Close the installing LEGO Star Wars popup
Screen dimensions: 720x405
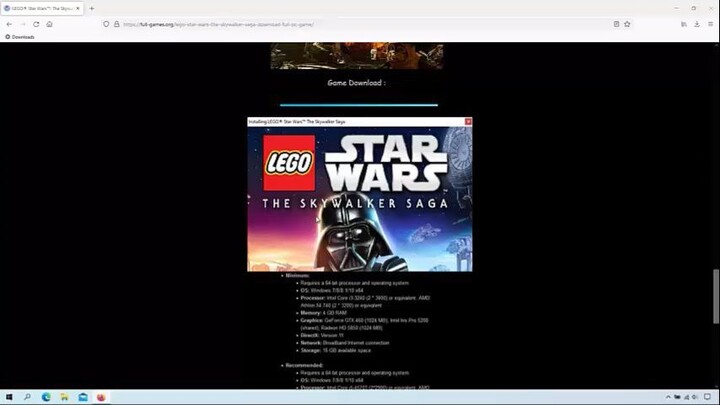tap(468, 122)
